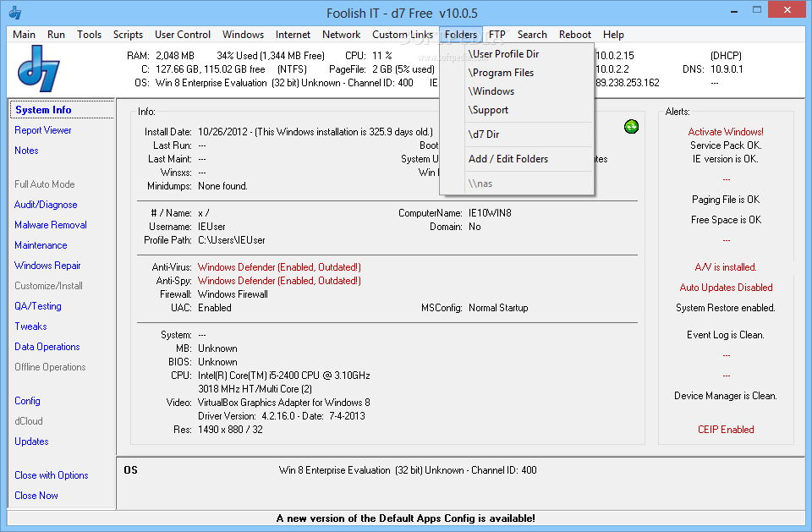Click Service Pack OK alert

coord(726,145)
